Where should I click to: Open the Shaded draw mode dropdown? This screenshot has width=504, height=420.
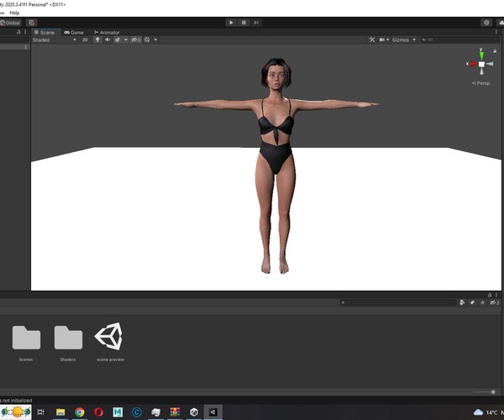pyautogui.click(x=55, y=39)
